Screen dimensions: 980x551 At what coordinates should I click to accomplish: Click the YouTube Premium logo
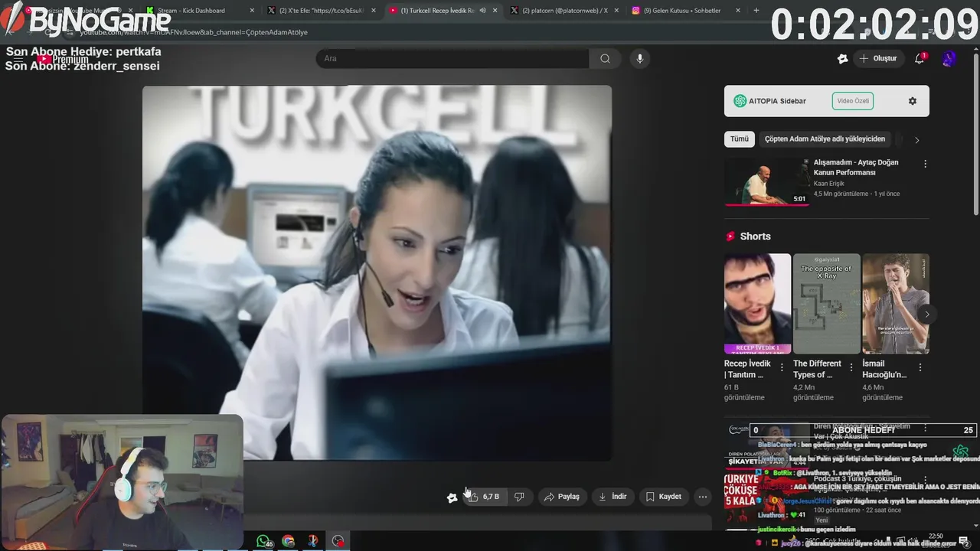coord(64,60)
